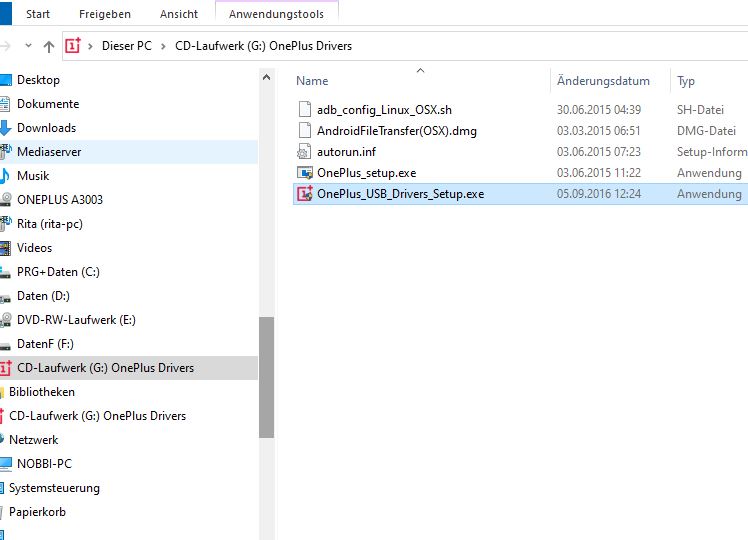Viewport: 748px width, 540px height.
Task: Select adb_config_Linux_OSX.sh file icon
Action: (305, 109)
